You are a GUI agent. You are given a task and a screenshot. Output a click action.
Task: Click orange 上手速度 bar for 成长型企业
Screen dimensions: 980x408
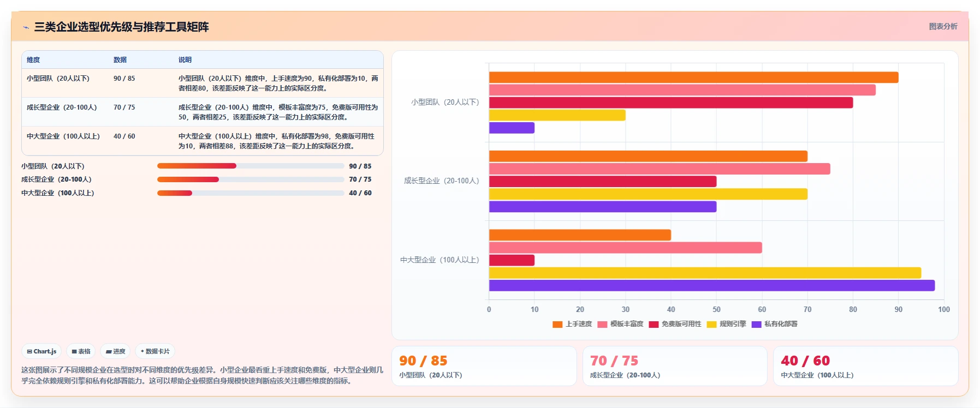click(648, 156)
